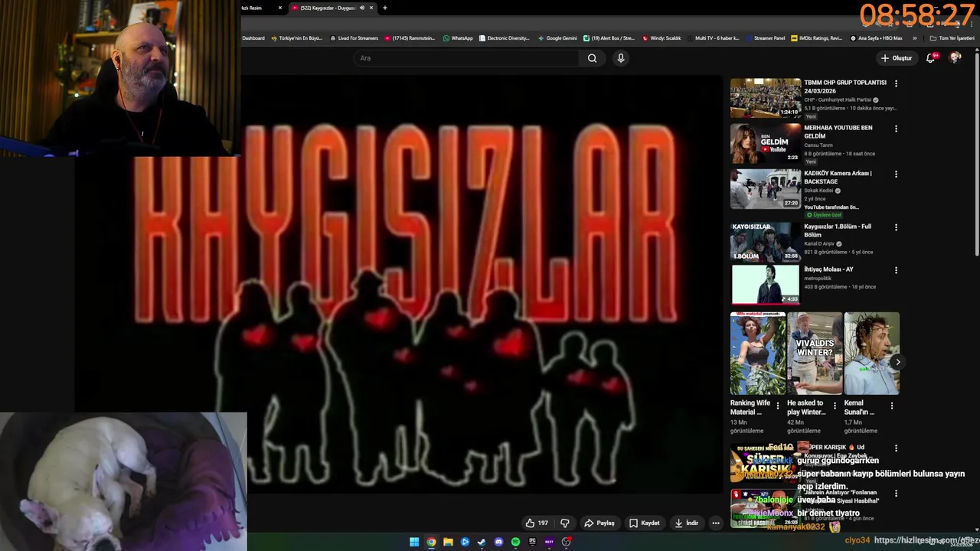Open Discord from the taskbar
The image size is (980, 551).
pyautogui.click(x=498, y=542)
